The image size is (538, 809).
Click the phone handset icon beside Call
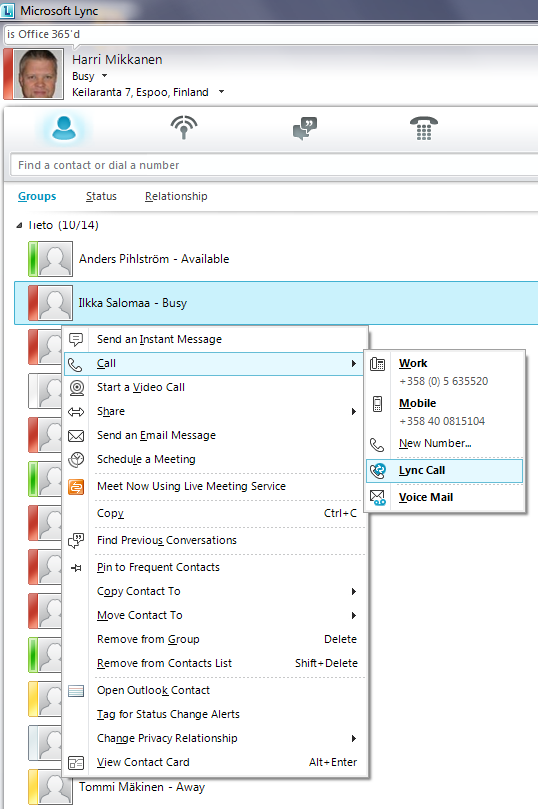[75, 364]
